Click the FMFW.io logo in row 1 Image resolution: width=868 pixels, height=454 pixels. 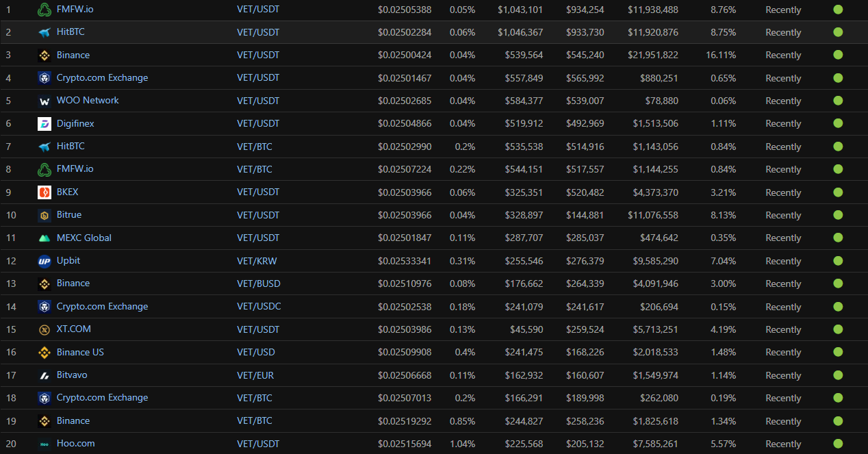pos(44,10)
